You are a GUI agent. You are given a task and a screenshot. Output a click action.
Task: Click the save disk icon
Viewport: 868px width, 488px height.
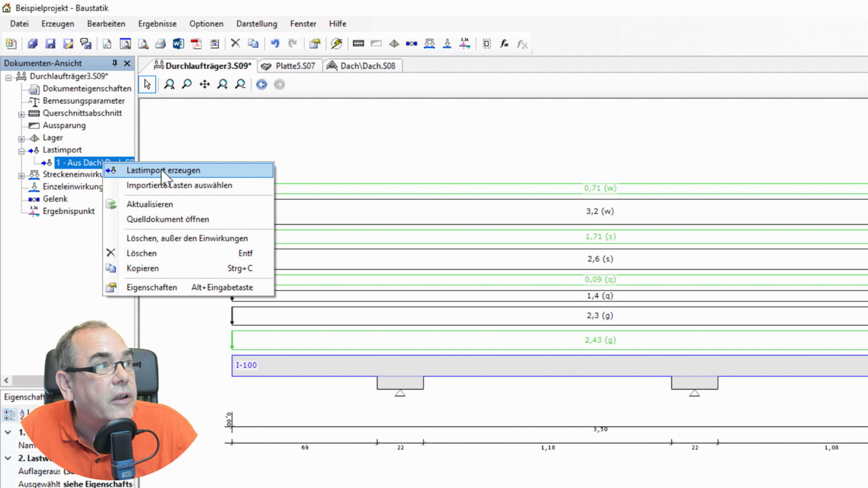(50, 44)
